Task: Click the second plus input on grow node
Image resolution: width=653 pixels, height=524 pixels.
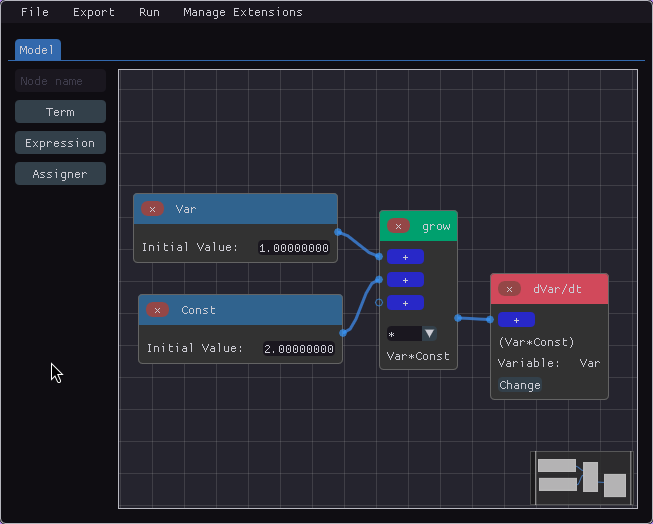Action: [405, 280]
